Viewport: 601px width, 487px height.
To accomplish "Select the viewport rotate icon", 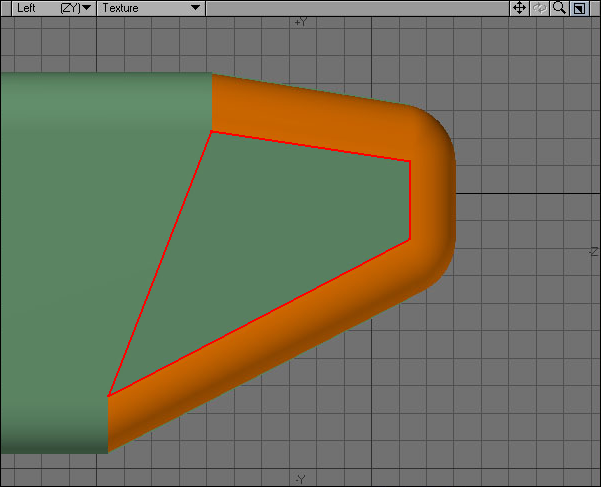I will click(x=539, y=8).
